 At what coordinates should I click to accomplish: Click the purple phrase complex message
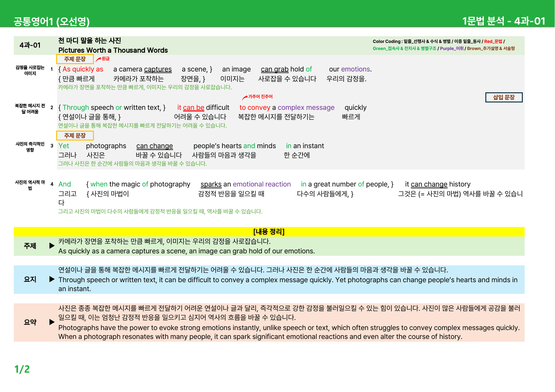coord(306,108)
